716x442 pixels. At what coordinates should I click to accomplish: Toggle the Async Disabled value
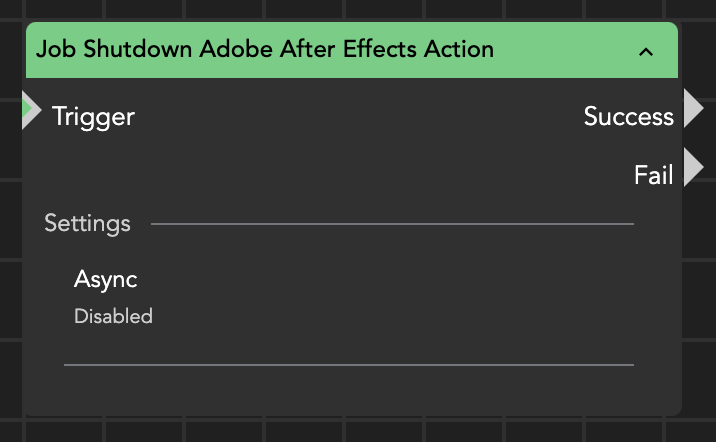tap(113, 317)
